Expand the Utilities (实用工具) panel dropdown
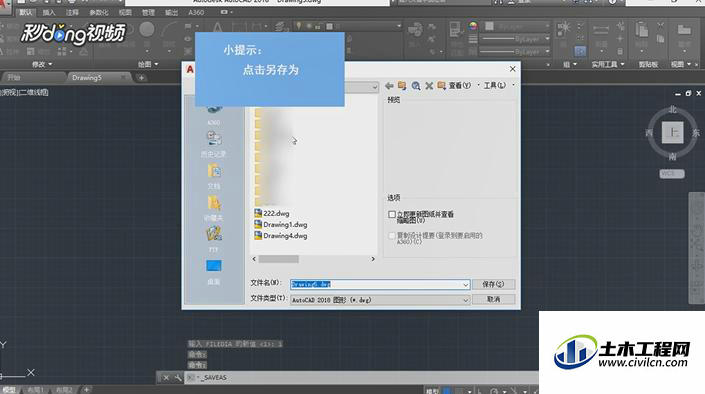This screenshot has height=394, width=705. pos(608,65)
